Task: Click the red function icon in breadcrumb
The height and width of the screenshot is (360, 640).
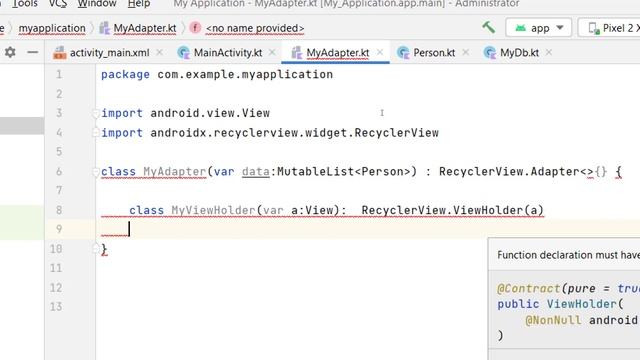Action: tap(195, 28)
